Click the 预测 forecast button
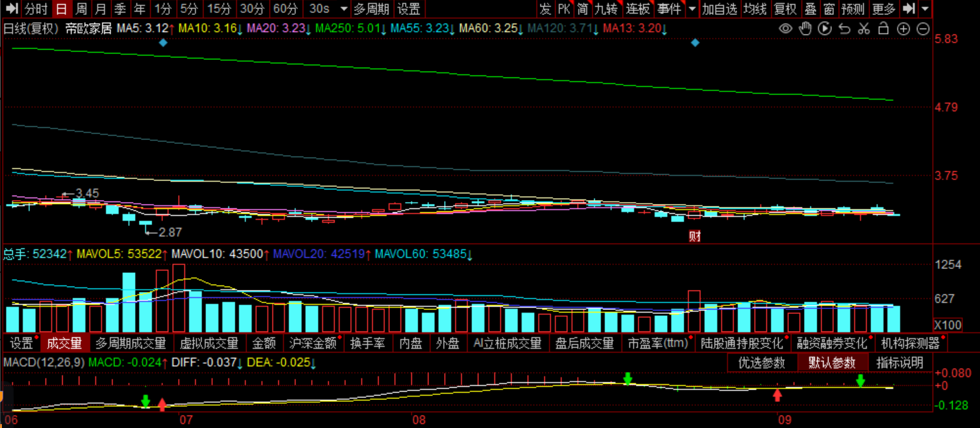This screenshot has width=980, height=428. click(x=853, y=9)
